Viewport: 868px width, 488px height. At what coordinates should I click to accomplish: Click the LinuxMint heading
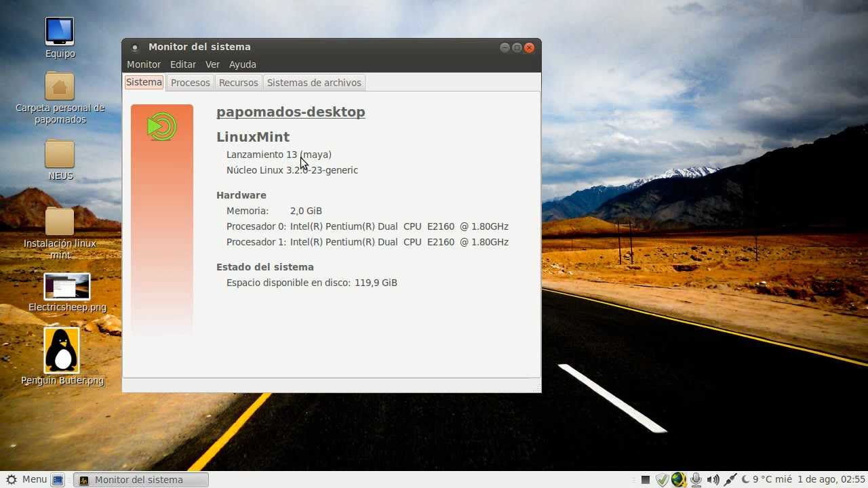pyautogui.click(x=253, y=137)
